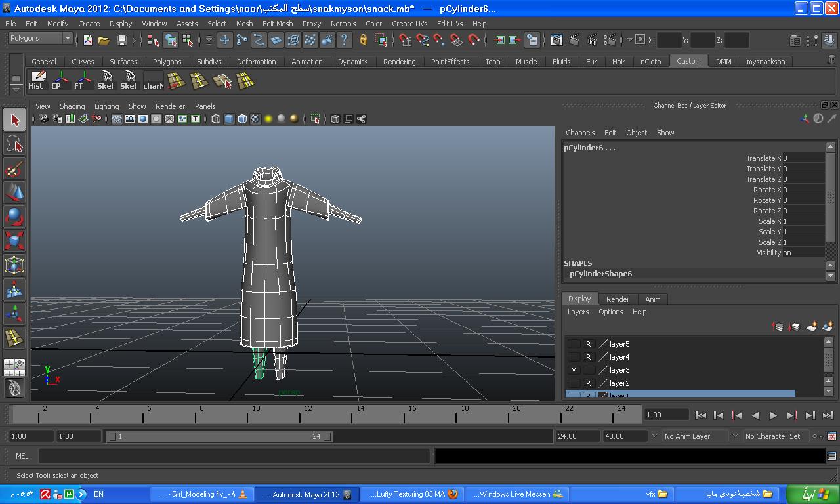Hide layer3 using its V box
The image size is (840, 504).
[x=574, y=370]
